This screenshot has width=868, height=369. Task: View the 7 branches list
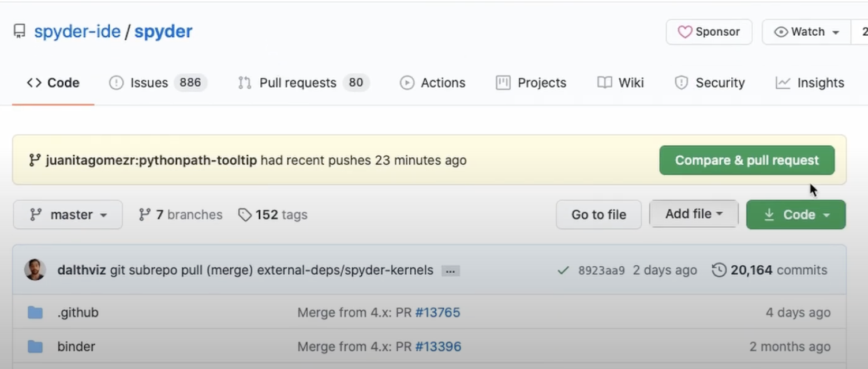[181, 215]
